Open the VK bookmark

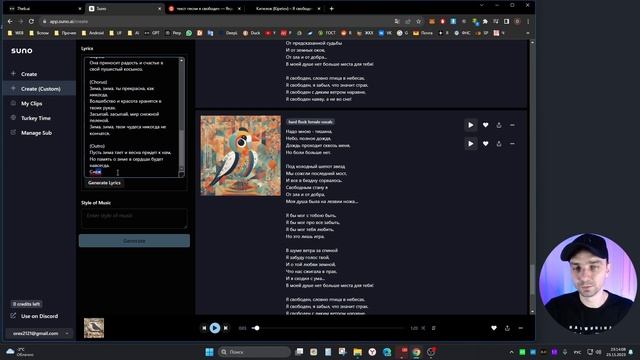(385, 33)
